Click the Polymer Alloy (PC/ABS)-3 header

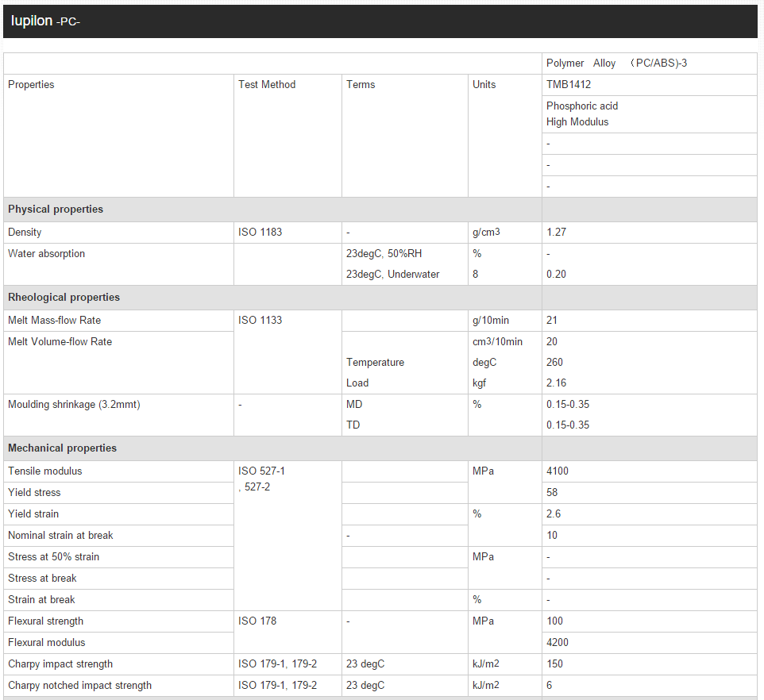(616, 63)
